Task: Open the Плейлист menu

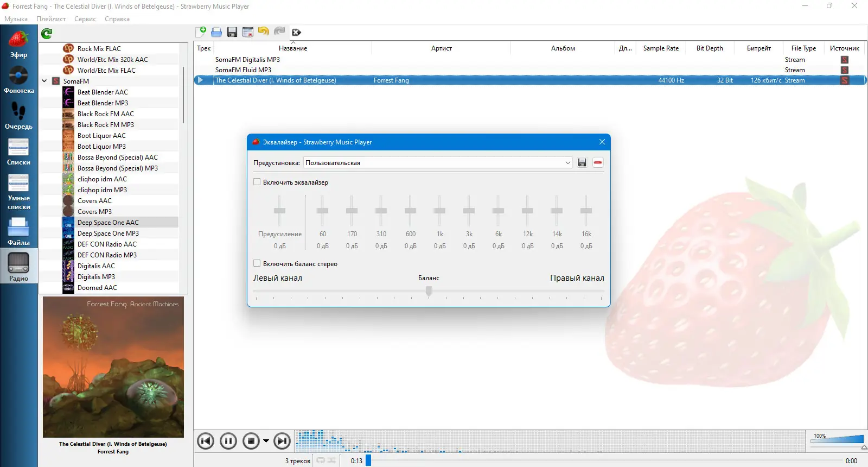Action: [51, 19]
